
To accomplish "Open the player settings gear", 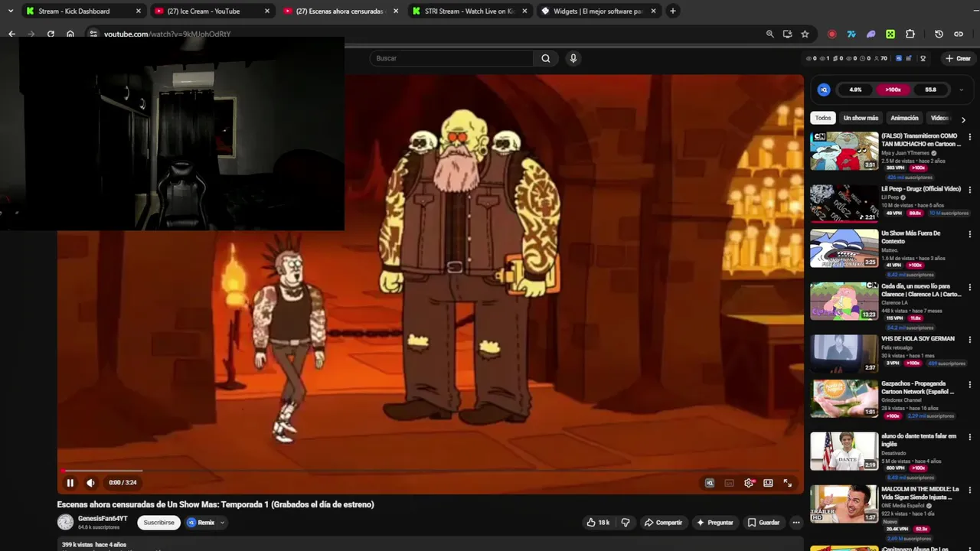I will click(x=749, y=483).
